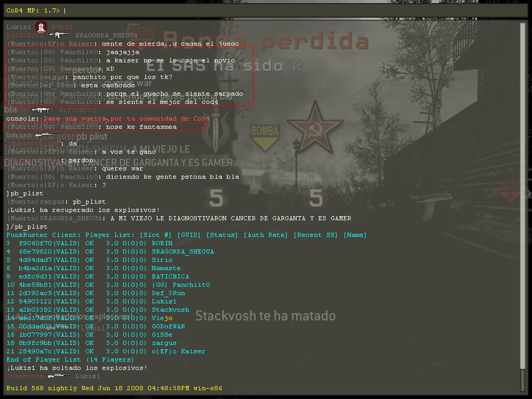Click the sniper rifle icon before Lukis1 at bottom
This screenshot has width=532, height=399.
pyautogui.click(x=59, y=376)
